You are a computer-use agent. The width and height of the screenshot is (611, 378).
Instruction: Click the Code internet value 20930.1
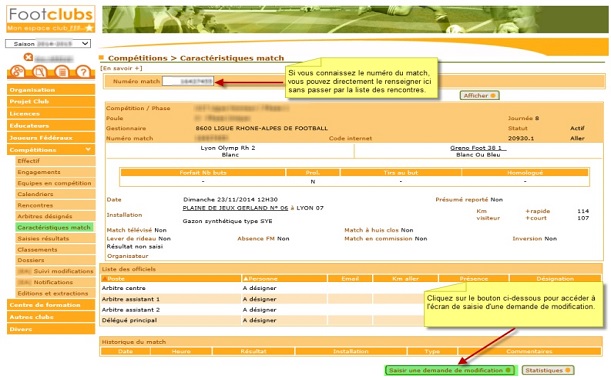tap(521, 138)
